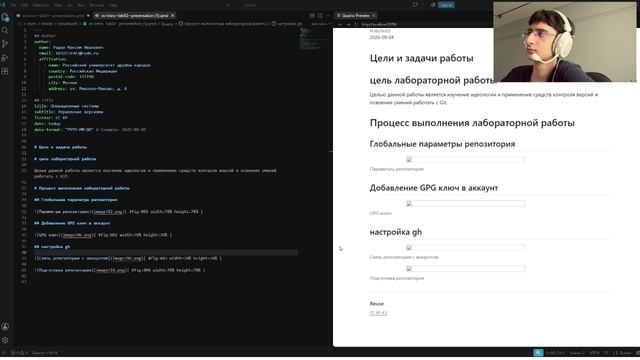
Task: Click the 'date-format' line in editor
Action: tap(90, 129)
